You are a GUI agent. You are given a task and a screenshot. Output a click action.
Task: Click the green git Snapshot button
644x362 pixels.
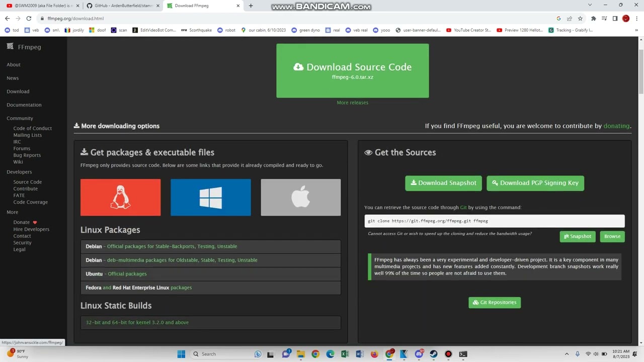578,236
